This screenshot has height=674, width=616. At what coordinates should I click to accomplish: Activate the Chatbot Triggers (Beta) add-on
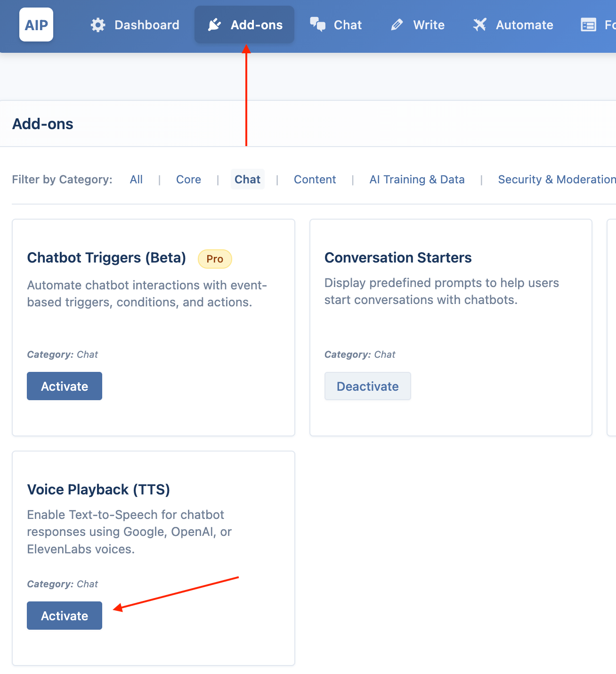(65, 386)
